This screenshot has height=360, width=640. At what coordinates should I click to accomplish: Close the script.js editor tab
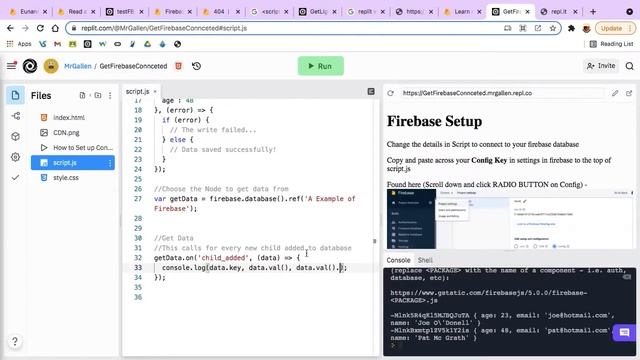pyautogui.click(x=155, y=92)
